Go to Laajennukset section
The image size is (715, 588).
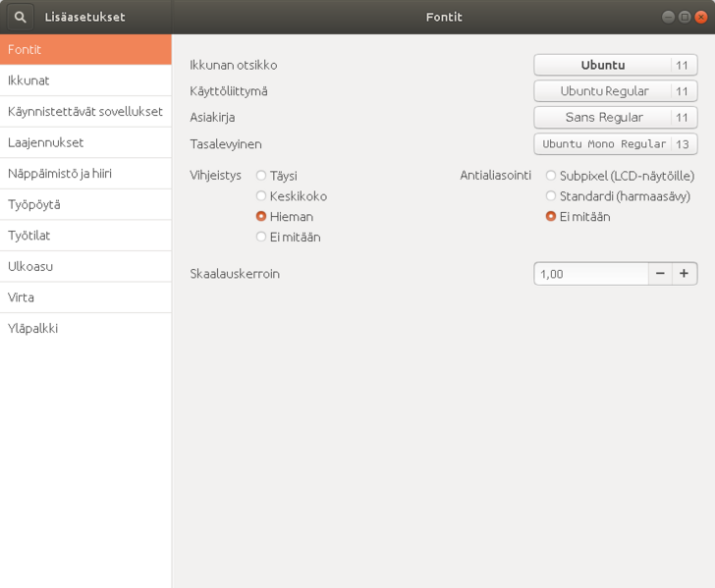[x=85, y=142]
